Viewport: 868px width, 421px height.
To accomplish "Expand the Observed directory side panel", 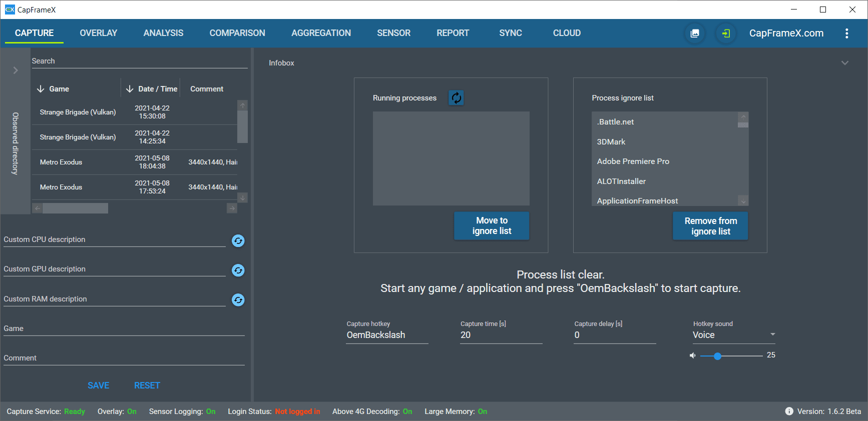I will click(16, 70).
